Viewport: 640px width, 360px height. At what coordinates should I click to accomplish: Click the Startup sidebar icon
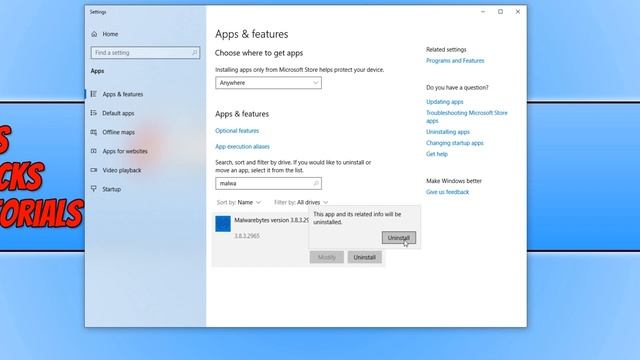click(x=93, y=189)
